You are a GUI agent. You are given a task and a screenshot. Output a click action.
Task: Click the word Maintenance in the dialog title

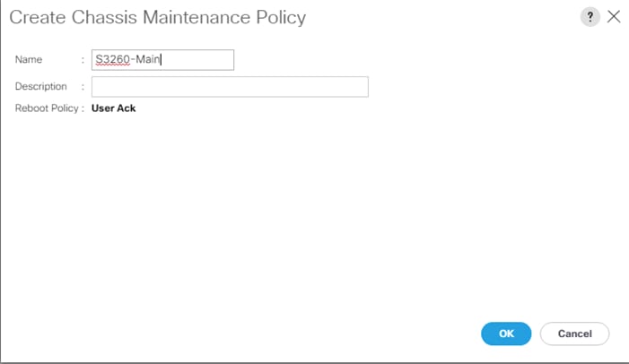click(197, 17)
